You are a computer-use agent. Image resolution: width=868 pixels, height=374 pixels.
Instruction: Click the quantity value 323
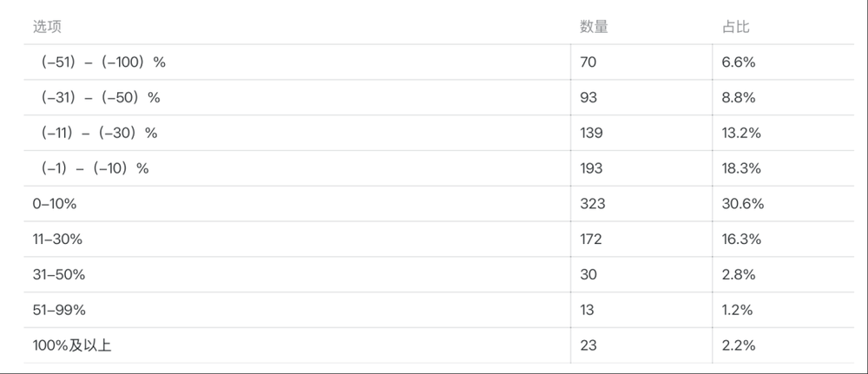(x=592, y=204)
